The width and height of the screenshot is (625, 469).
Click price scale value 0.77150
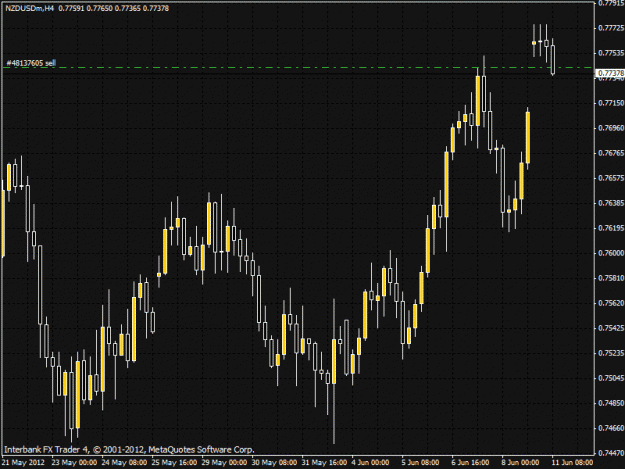[x=611, y=103]
